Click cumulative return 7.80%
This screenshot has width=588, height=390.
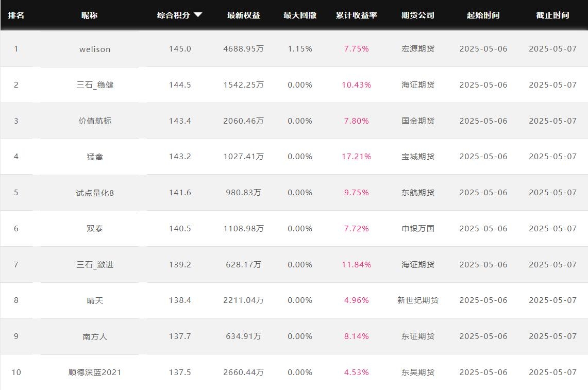pos(356,121)
